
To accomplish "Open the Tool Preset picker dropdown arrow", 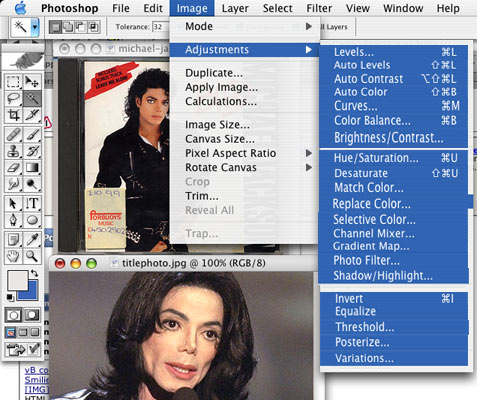I will [35, 27].
